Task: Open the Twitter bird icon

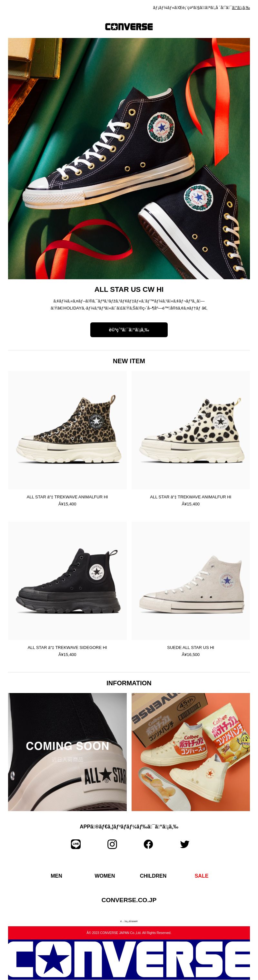Action: (x=184, y=844)
